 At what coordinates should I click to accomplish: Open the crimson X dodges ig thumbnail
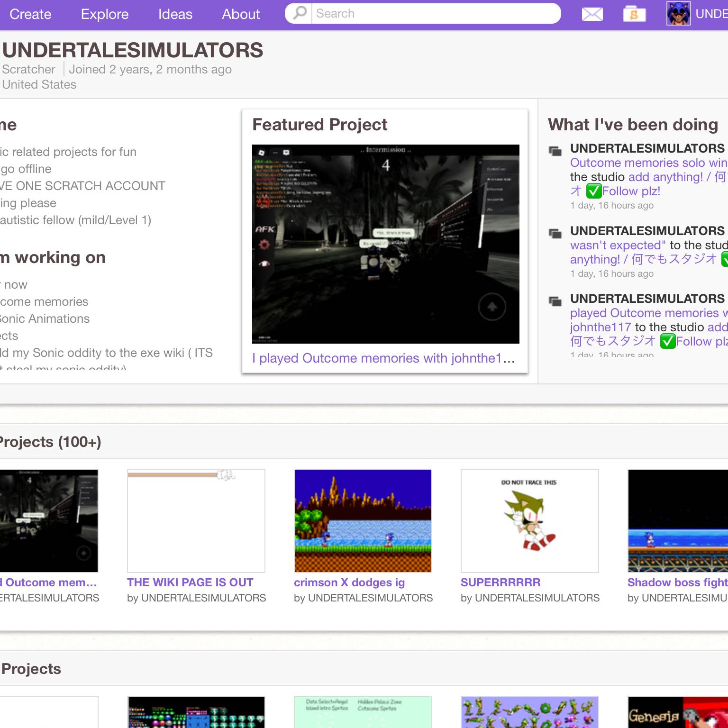363,521
